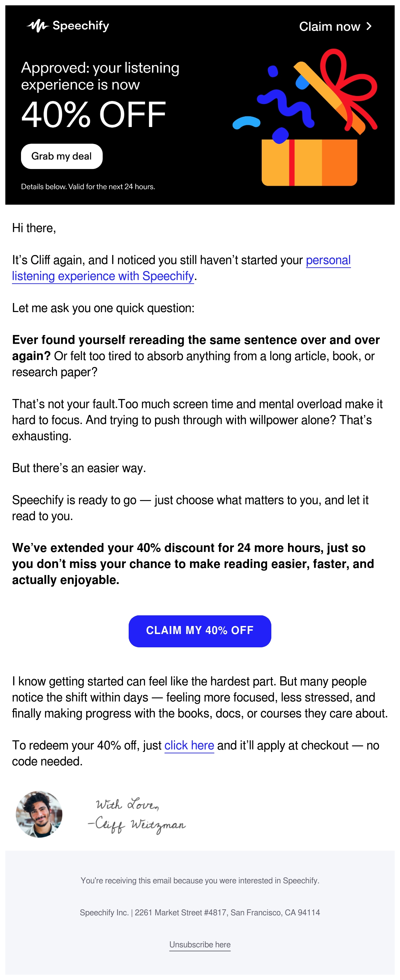
Task: Click the Speechify Inc. address line
Action: pyautogui.click(x=200, y=912)
